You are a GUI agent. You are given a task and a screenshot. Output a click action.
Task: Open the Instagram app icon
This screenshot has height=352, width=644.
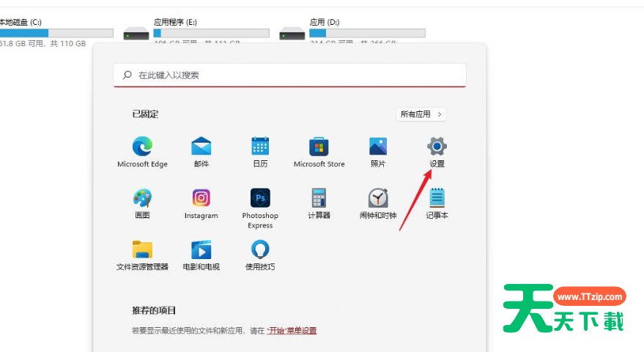pyautogui.click(x=201, y=198)
